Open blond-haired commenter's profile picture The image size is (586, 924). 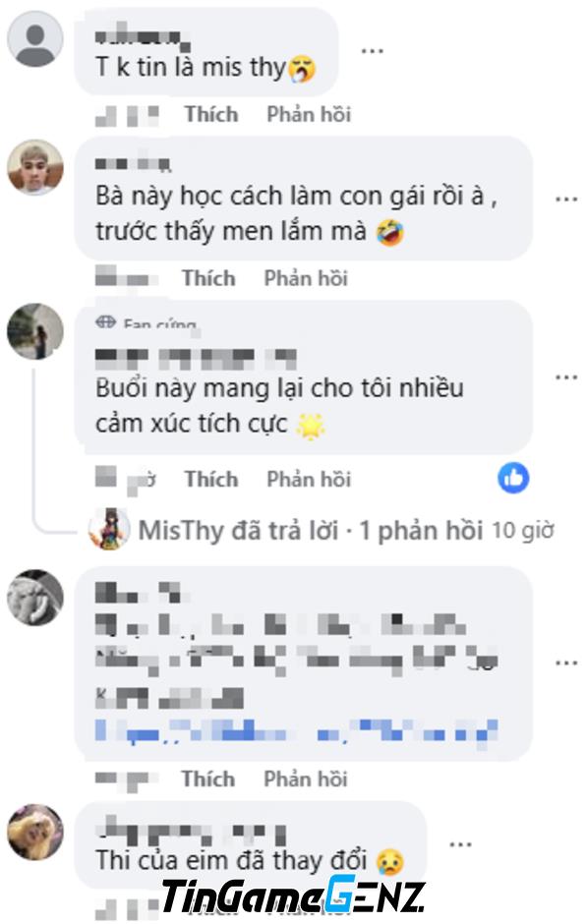(x=34, y=167)
